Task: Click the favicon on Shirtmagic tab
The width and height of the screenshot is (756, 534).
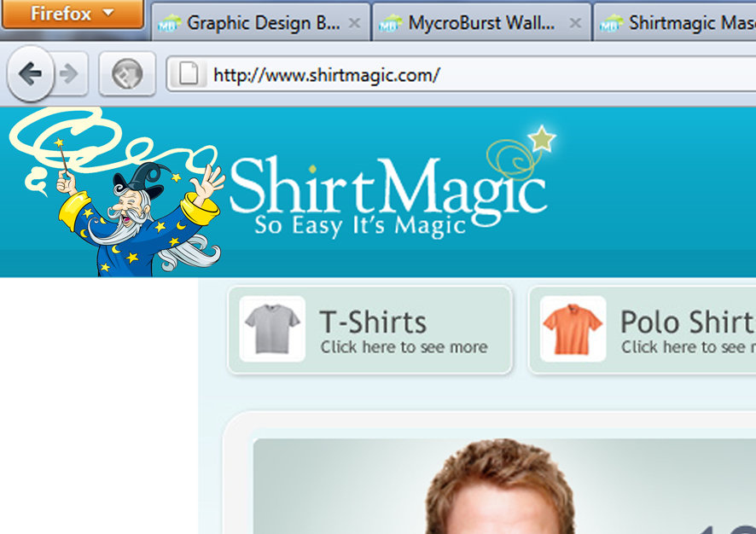Action: click(x=611, y=23)
